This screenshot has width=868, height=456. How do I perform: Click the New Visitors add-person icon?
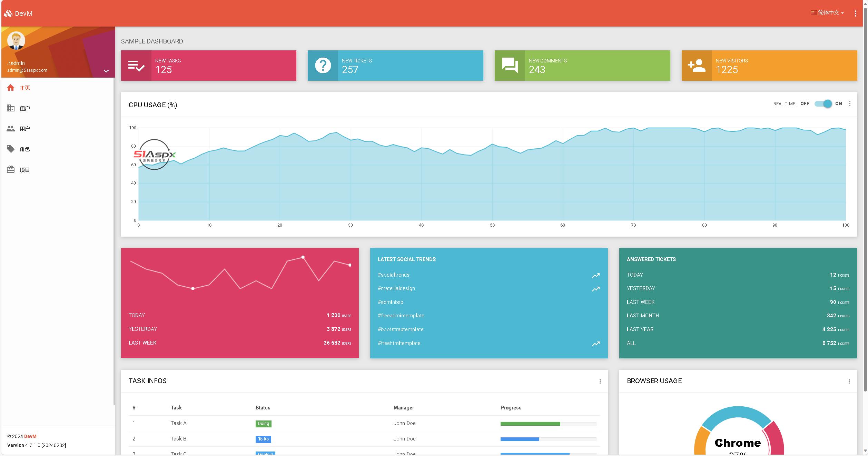coord(697,66)
